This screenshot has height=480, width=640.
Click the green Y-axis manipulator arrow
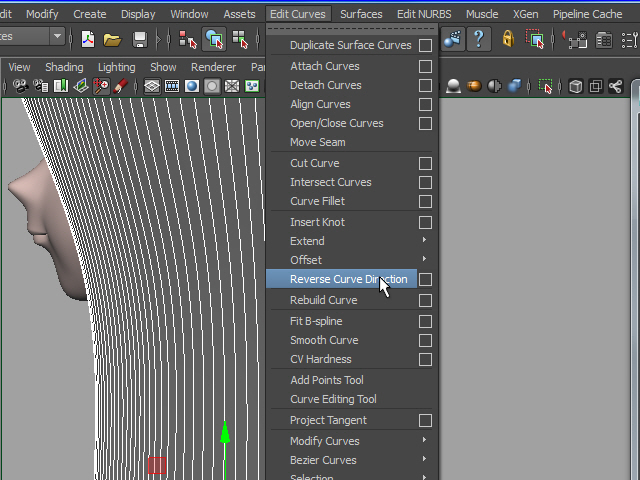225,432
